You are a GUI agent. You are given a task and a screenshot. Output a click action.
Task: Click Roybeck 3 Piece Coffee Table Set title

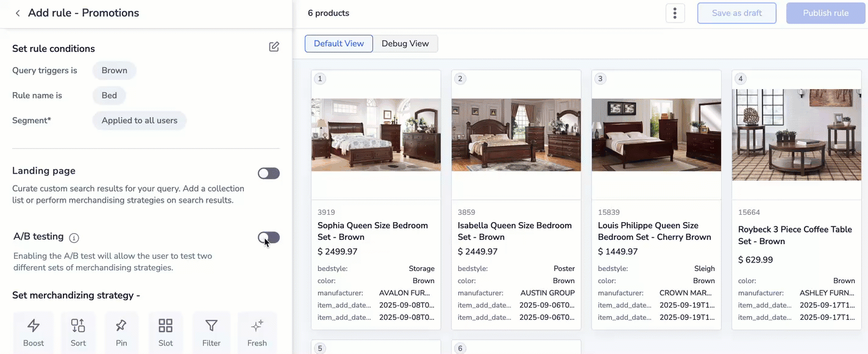click(795, 235)
